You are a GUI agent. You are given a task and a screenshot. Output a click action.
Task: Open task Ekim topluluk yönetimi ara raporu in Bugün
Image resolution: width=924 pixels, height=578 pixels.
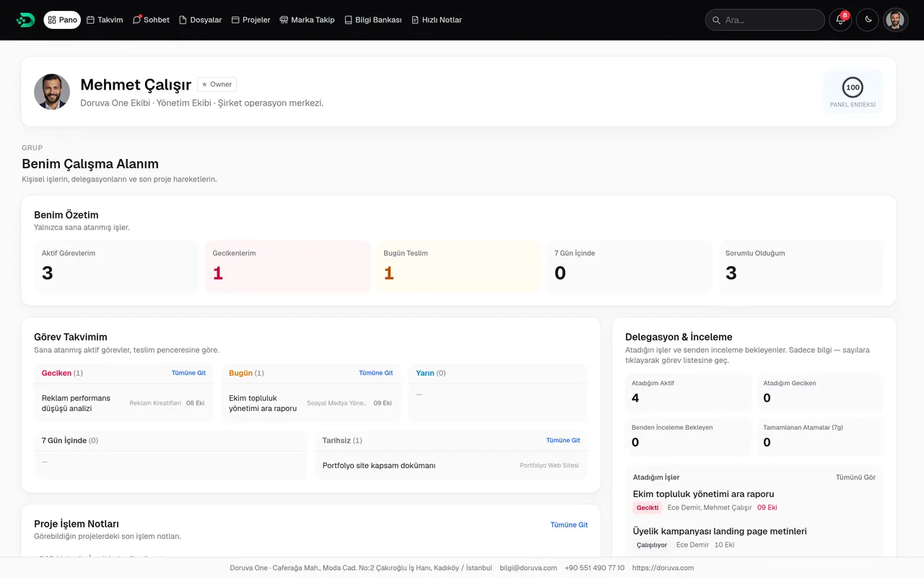tap(311, 403)
